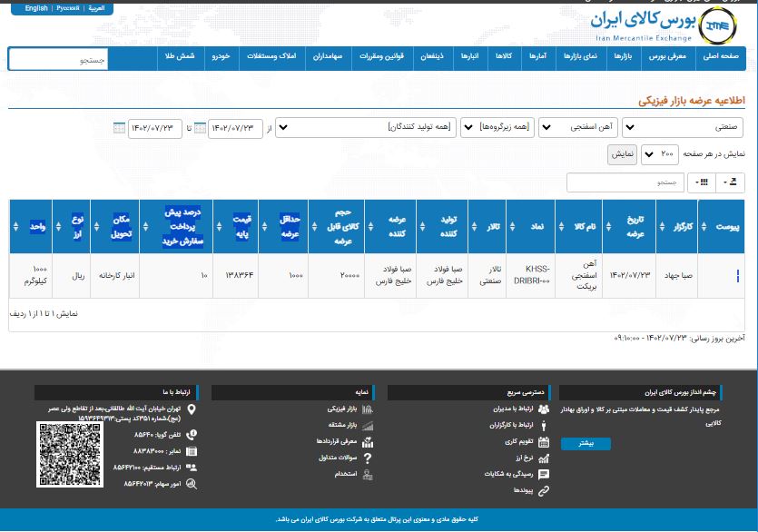Sort table by عرضه کننده column arrows
758x532 pixels.
tap(370, 226)
